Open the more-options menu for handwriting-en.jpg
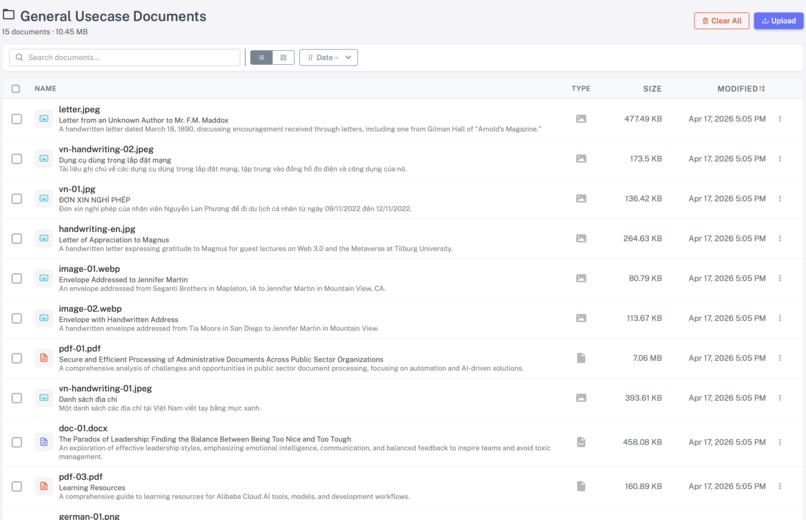The image size is (806, 520). [x=780, y=238]
